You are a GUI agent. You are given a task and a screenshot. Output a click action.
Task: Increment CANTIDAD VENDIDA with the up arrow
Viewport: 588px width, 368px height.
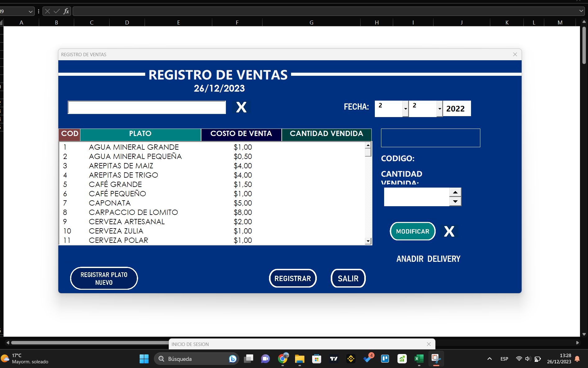click(455, 192)
